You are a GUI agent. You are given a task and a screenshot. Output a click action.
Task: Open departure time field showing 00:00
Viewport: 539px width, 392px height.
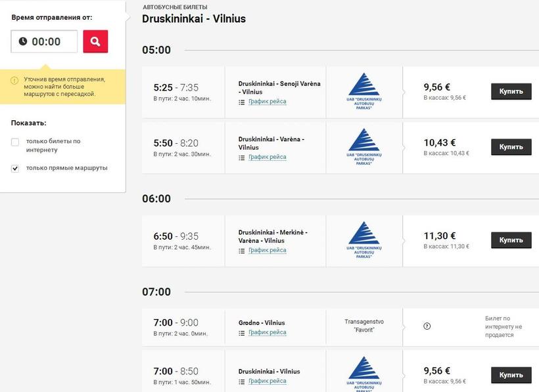click(45, 41)
